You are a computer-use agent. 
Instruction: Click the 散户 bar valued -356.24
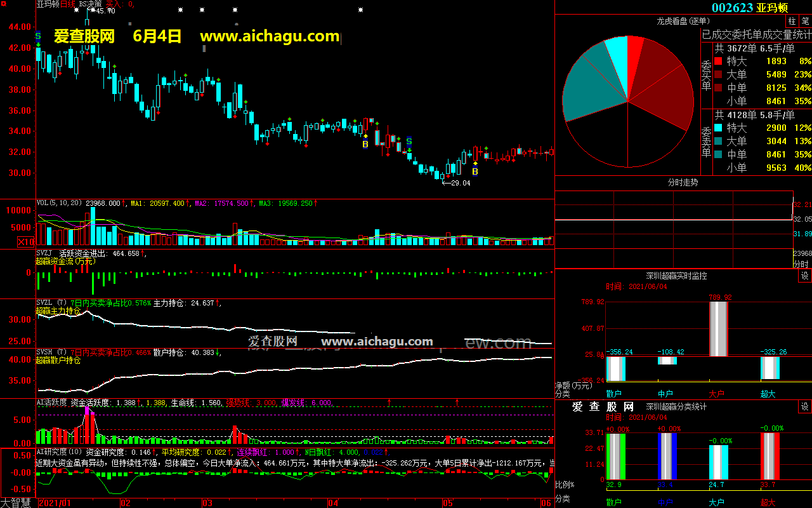click(615, 368)
